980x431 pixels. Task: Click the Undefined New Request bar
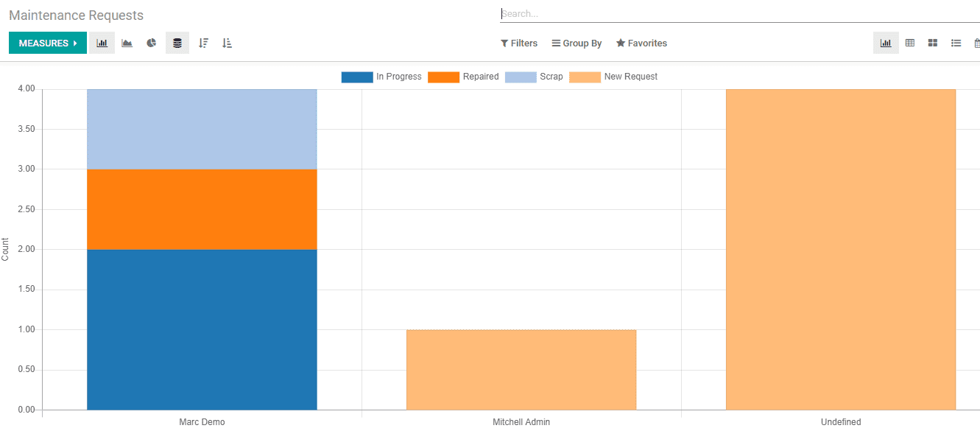click(x=841, y=249)
